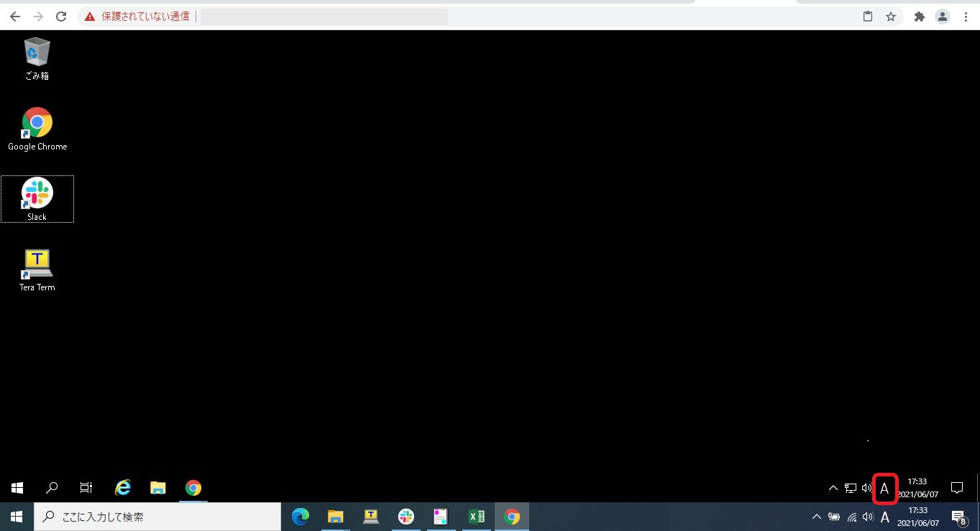Open the Start menu on the lower taskbar
The height and width of the screenshot is (531, 980).
(x=17, y=517)
